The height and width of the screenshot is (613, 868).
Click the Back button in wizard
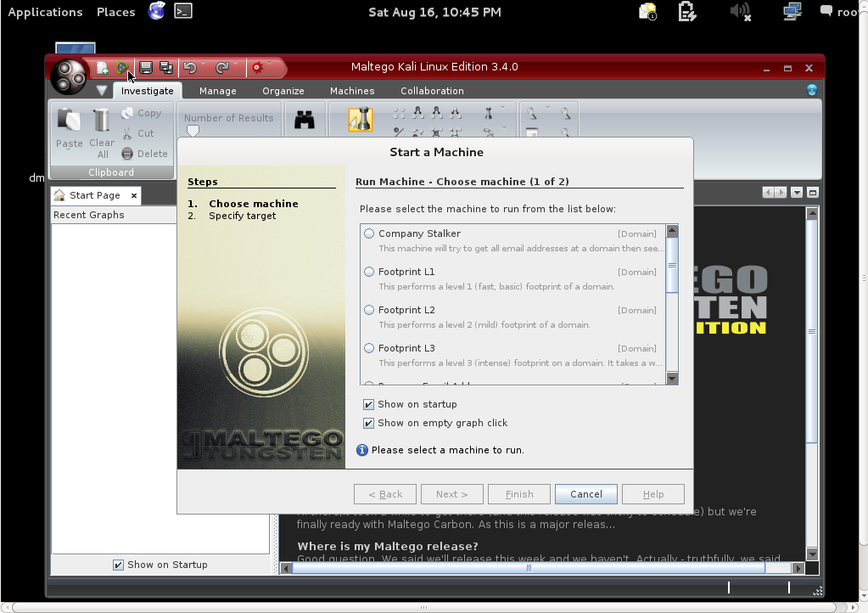pos(384,494)
